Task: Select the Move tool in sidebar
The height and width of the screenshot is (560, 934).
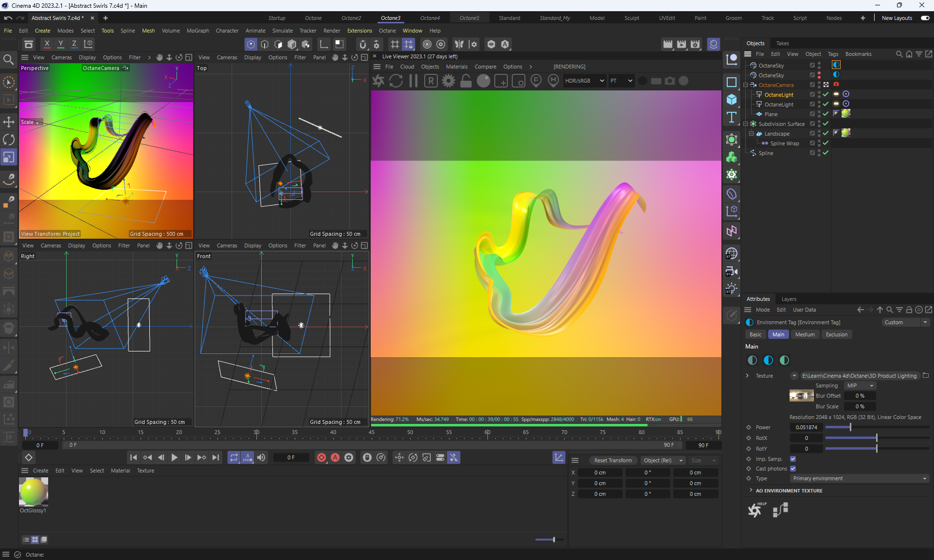Action: coord(9,122)
